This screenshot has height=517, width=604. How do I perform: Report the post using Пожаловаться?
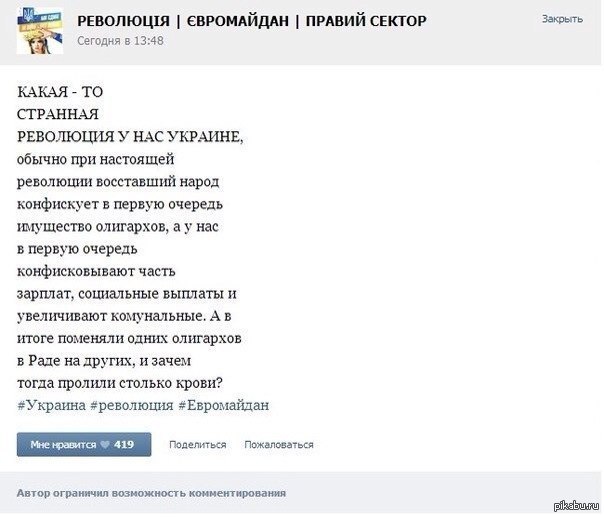point(279,445)
